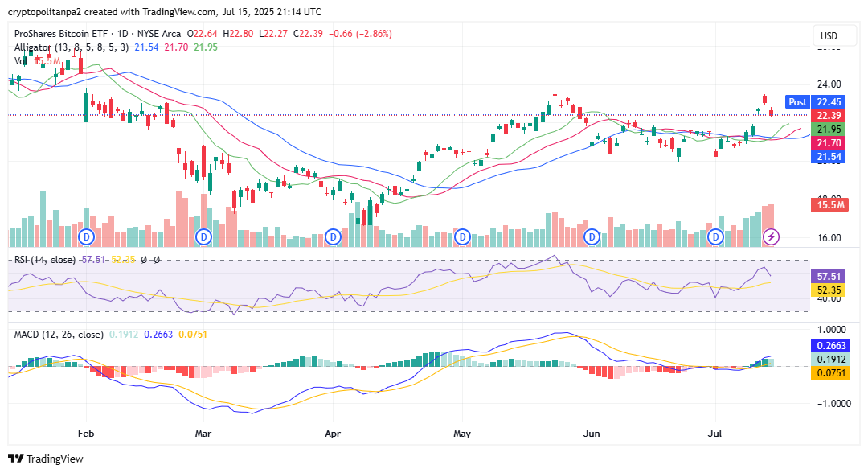Click the ProShares Bitcoin ETF symbol title

(61, 34)
